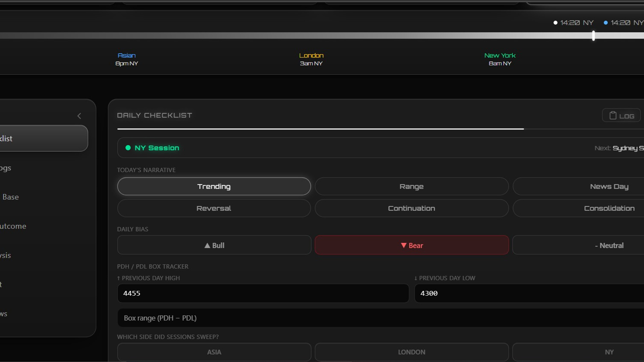This screenshot has width=644, height=362.
Task: Click the NY Session status text
Action: (x=157, y=148)
